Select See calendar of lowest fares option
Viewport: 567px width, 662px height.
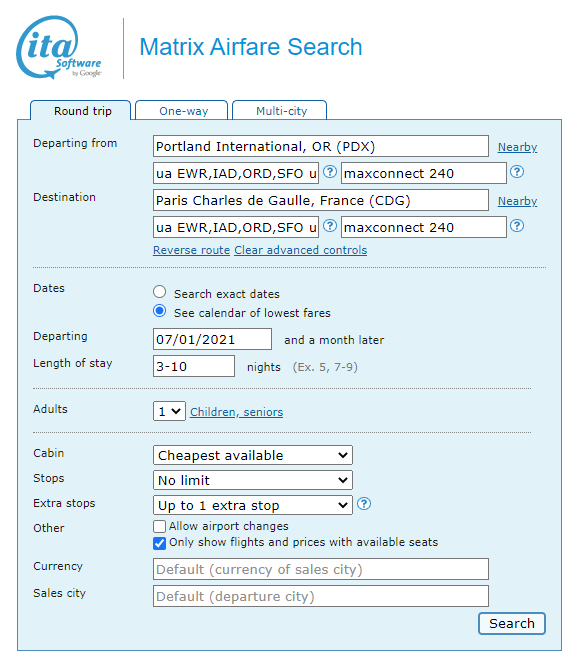pos(159,311)
